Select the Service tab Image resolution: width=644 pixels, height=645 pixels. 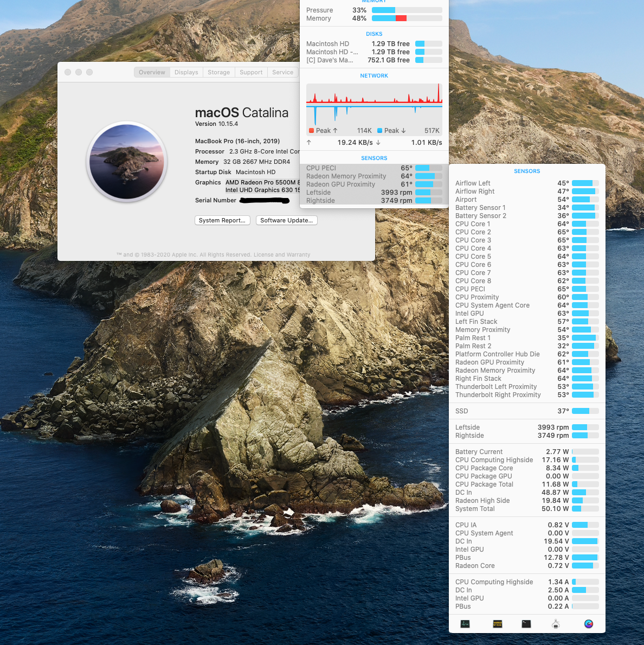(x=283, y=72)
